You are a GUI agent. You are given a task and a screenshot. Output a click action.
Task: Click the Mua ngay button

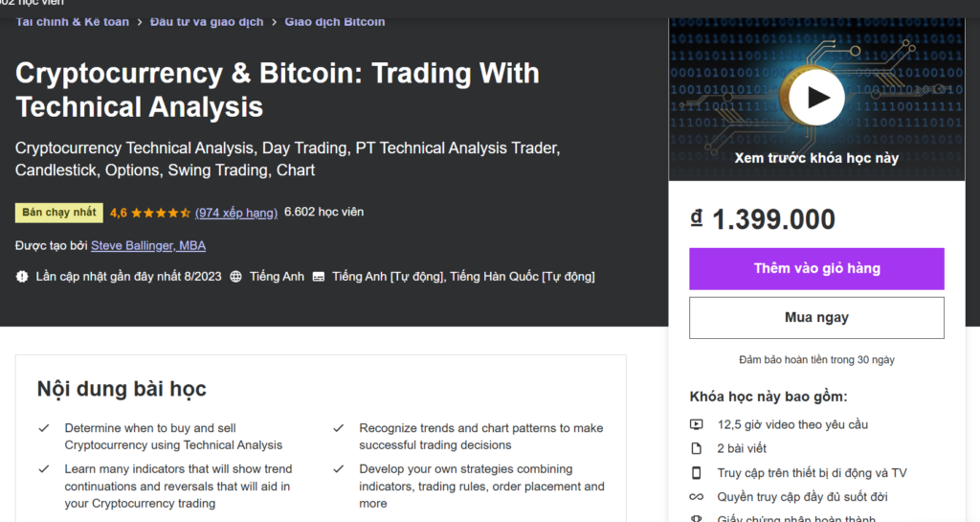[816, 317]
